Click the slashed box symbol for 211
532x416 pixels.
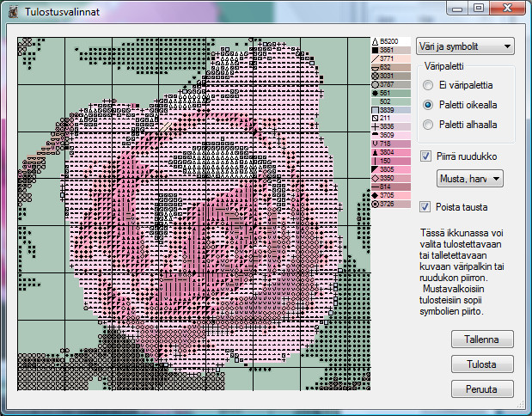tap(375, 119)
